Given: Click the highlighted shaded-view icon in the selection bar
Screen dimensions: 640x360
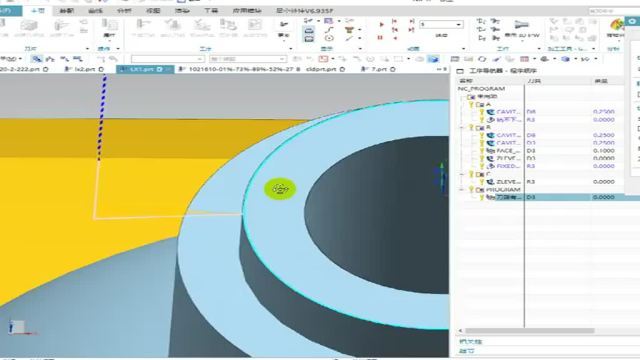Looking at the screenshot, I should pos(433,59).
